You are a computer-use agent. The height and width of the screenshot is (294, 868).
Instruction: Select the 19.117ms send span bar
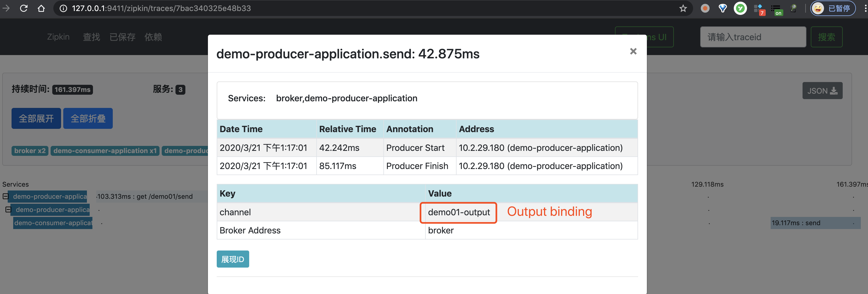pyautogui.click(x=815, y=223)
